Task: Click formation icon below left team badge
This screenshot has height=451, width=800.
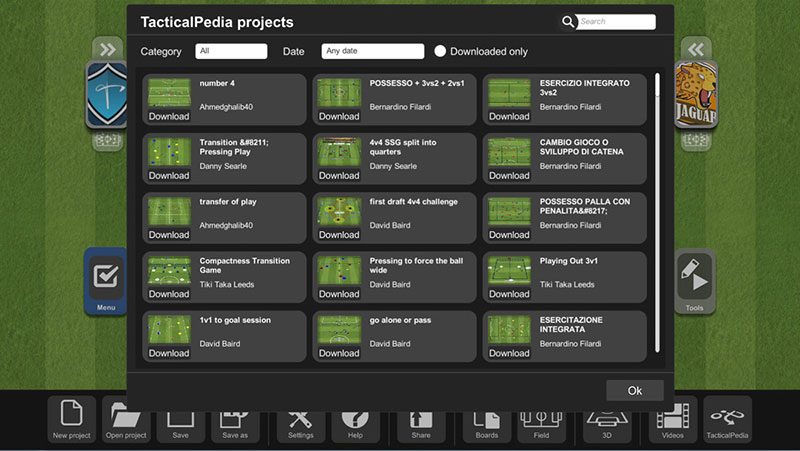Action: coord(108,140)
